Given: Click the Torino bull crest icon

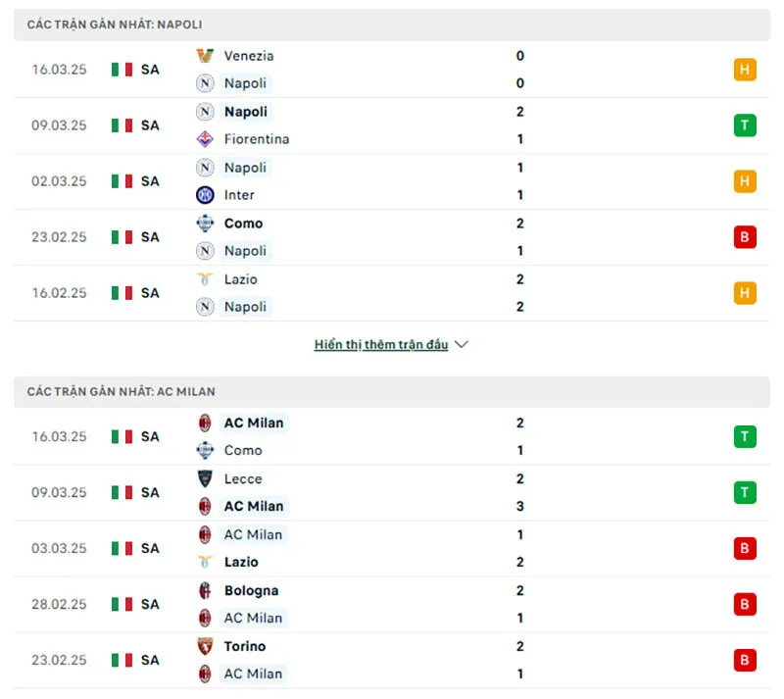Looking at the screenshot, I should [x=207, y=647].
